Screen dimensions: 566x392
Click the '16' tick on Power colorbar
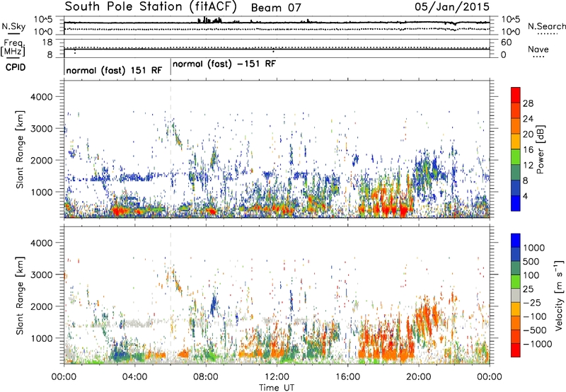point(528,150)
